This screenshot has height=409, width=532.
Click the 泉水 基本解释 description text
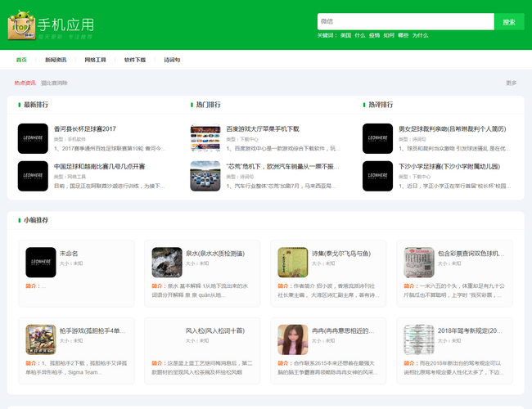pyautogui.click(x=200, y=290)
